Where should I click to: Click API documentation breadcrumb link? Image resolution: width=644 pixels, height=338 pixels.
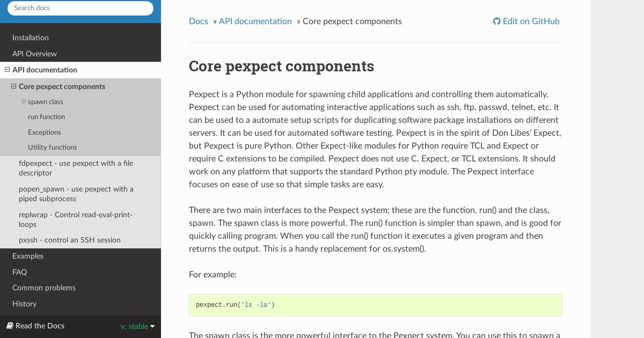coord(255,21)
